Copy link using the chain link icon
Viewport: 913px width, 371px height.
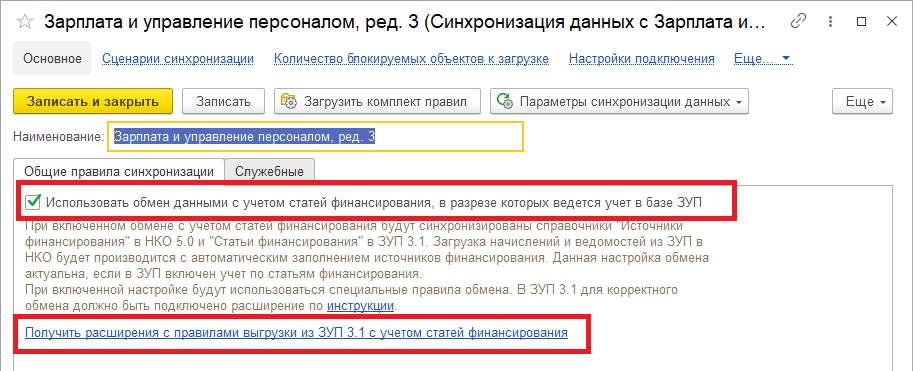point(798,22)
